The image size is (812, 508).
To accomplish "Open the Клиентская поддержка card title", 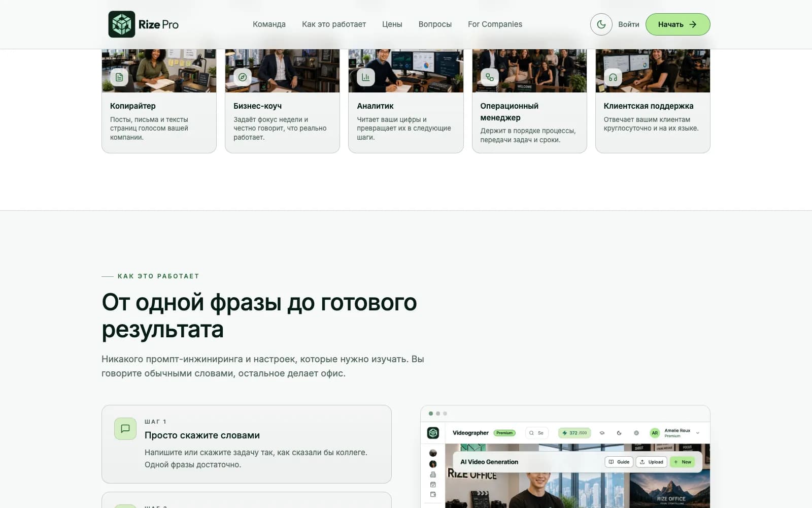I will click(649, 106).
